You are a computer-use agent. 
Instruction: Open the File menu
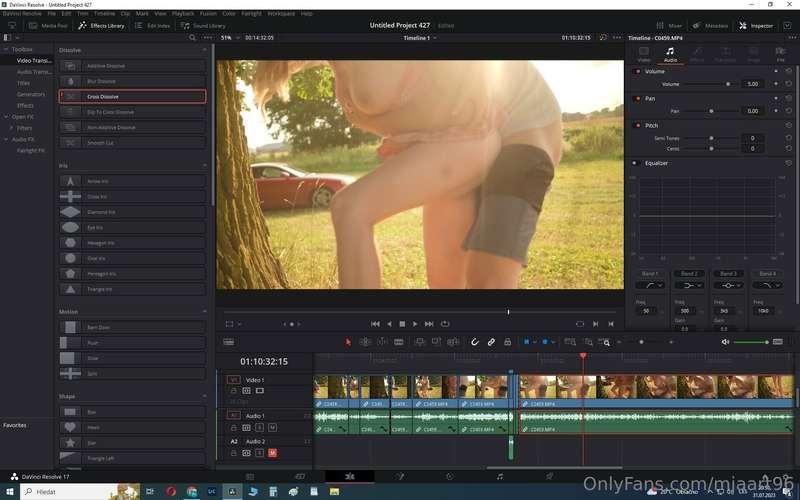pos(52,14)
